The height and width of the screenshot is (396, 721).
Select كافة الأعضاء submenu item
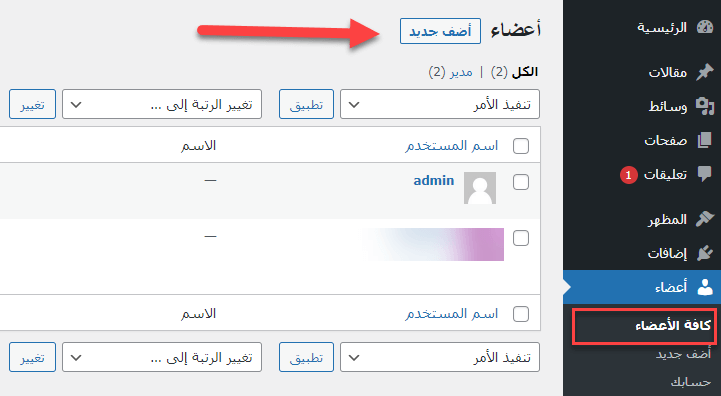point(673,326)
